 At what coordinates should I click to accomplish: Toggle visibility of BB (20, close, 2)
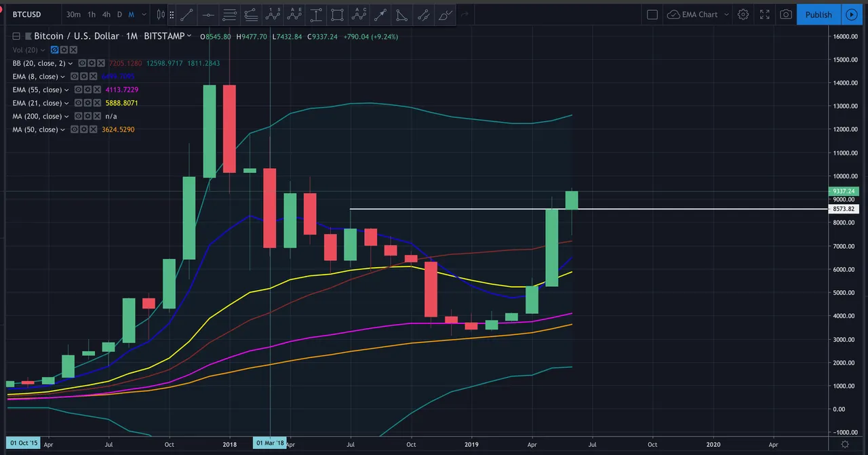[x=82, y=63]
